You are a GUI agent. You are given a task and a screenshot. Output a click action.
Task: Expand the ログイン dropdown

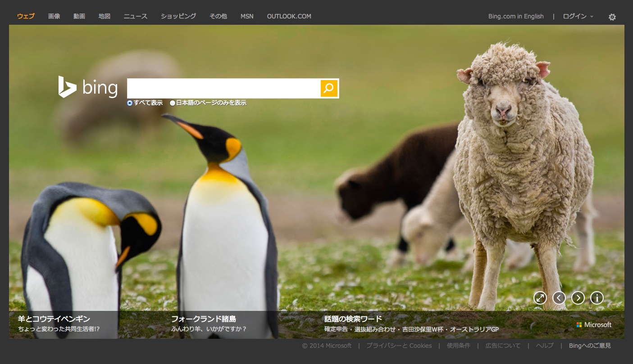578,16
